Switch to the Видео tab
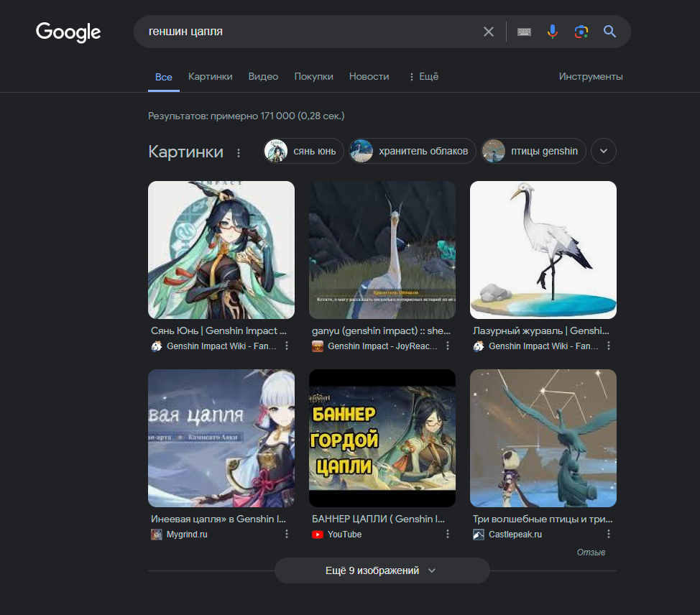This screenshot has width=700, height=615. click(263, 76)
